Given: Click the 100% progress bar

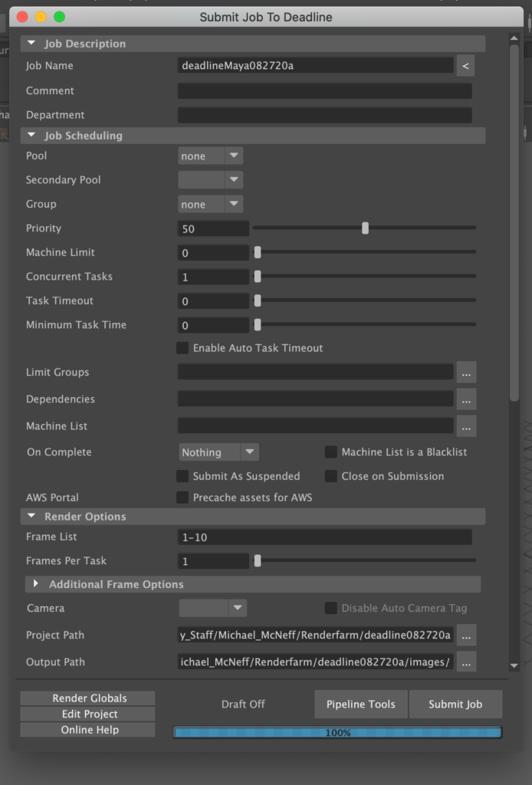Looking at the screenshot, I should click(x=337, y=732).
